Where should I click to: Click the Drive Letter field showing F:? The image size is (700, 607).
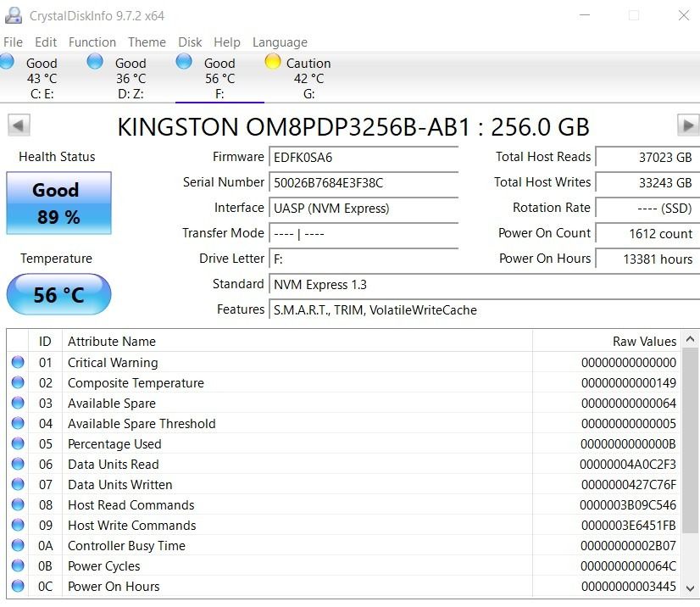coord(364,259)
